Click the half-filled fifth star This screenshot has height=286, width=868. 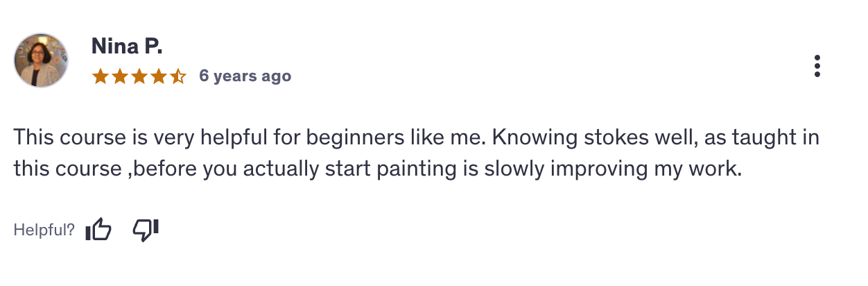177,76
